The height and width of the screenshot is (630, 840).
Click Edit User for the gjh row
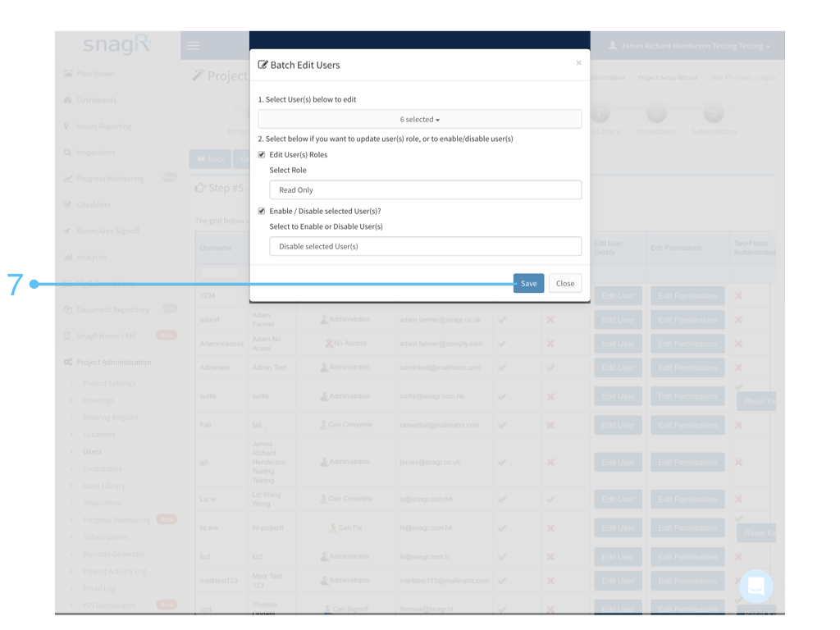[618, 463]
